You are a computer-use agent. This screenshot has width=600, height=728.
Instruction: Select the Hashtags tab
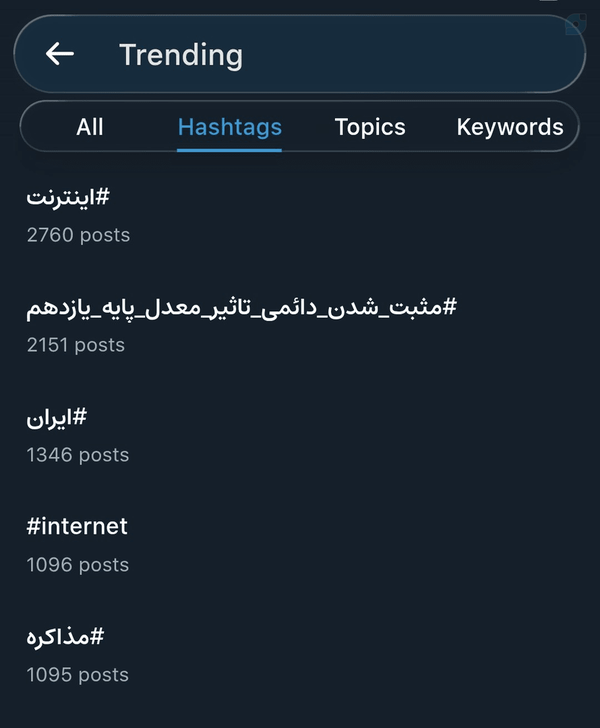229,127
